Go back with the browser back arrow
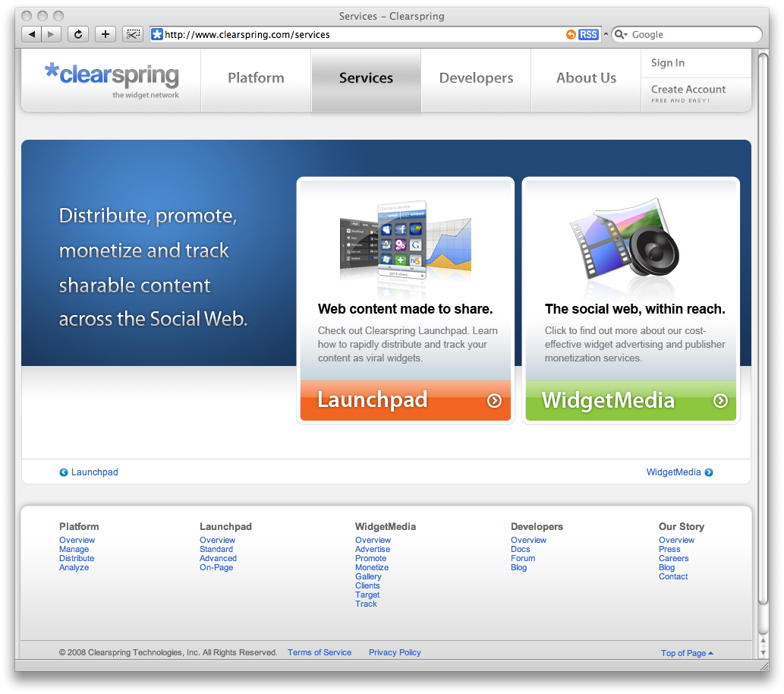Screen dimensions: 784x694 pos(32,34)
